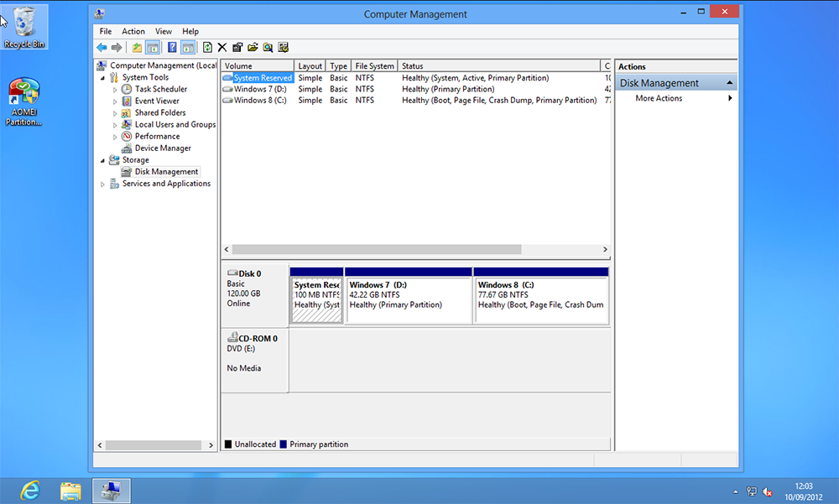Click black Unallocated legend swatch
Viewport: 839px width, 504px height.
(228, 444)
